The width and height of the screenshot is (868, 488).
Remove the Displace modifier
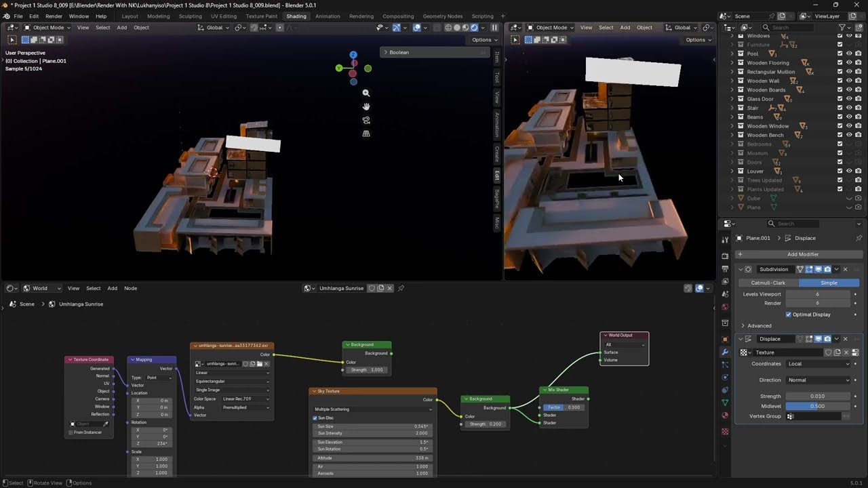[845, 339]
